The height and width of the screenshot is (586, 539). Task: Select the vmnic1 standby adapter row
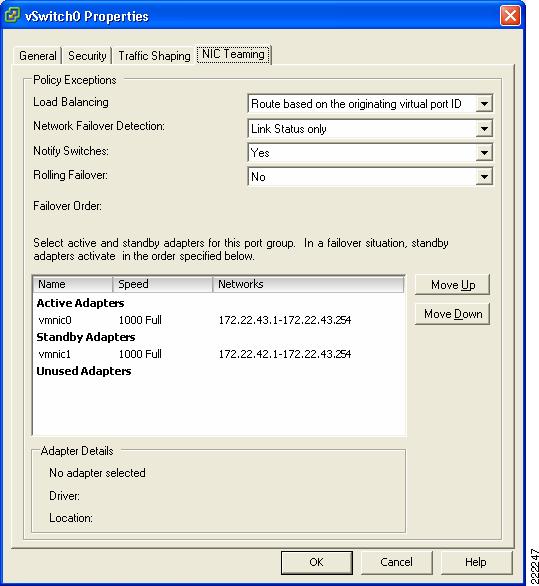pyautogui.click(x=219, y=354)
